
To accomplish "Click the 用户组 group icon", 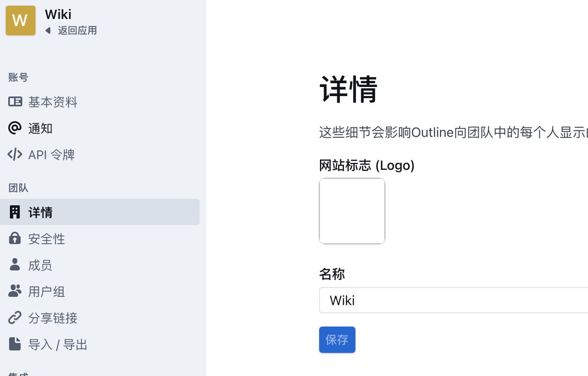I will [15, 291].
